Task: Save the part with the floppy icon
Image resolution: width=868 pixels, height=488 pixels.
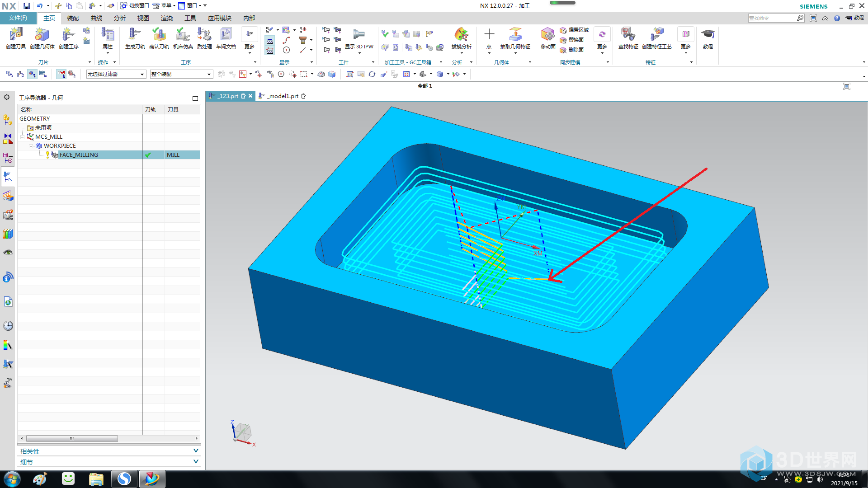Action: 27,6
